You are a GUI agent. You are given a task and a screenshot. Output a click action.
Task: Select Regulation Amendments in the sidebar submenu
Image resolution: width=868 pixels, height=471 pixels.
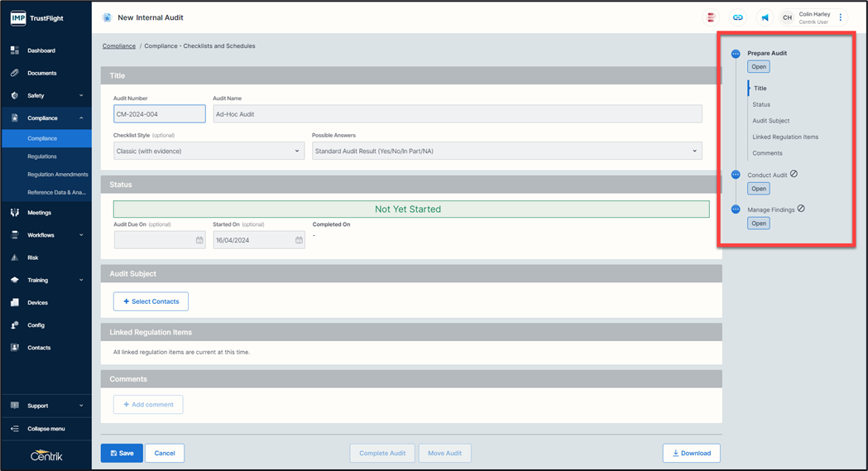(57, 175)
